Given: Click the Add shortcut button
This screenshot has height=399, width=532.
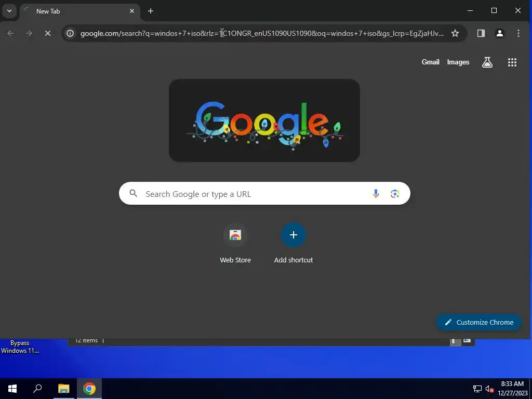Looking at the screenshot, I should (x=294, y=243).
